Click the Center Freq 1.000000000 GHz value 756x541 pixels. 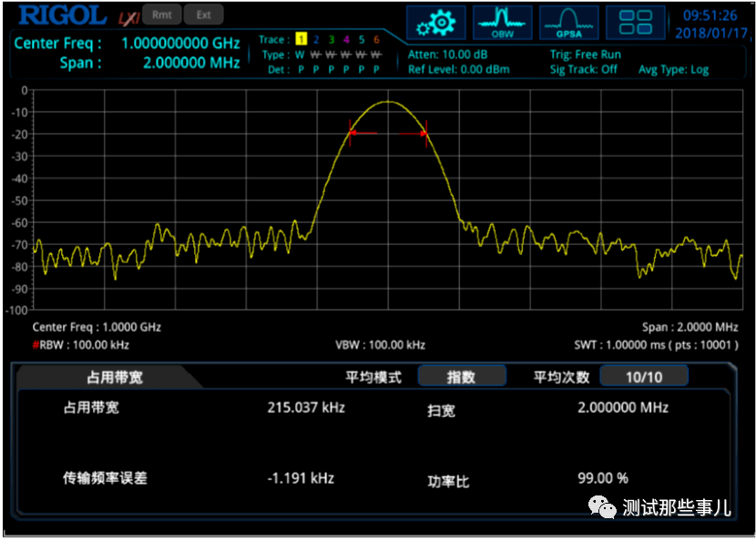coord(180,44)
